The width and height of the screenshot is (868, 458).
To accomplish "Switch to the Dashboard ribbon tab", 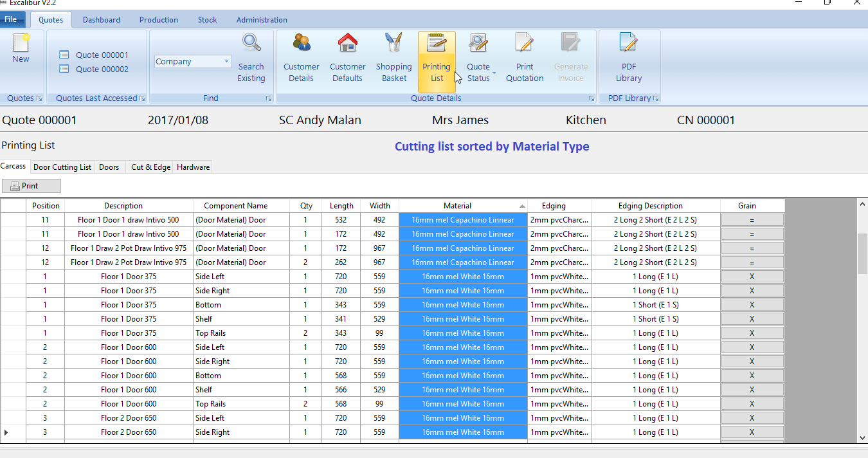I will pos(102,20).
